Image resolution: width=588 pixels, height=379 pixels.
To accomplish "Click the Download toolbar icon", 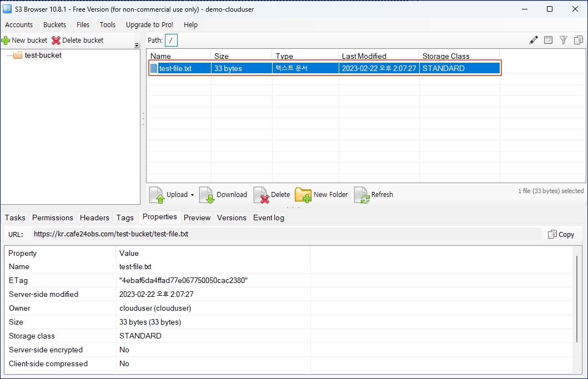I will 207,195.
